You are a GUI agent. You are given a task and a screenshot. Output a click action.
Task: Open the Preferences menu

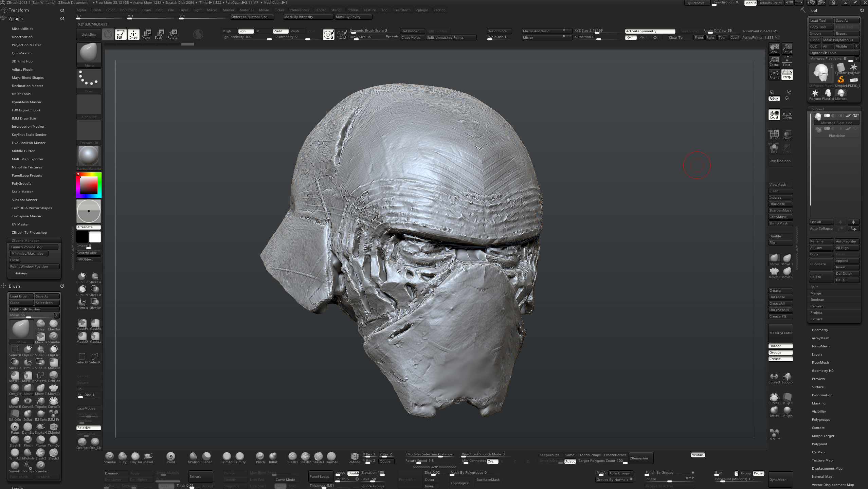point(299,10)
